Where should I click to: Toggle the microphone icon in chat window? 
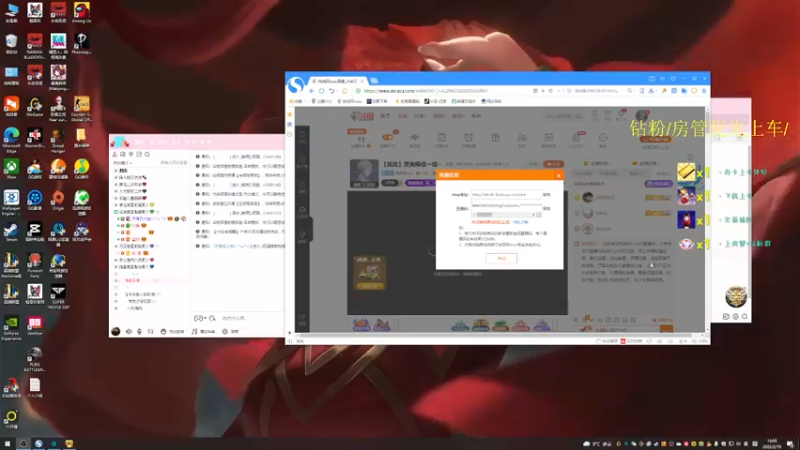coord(139,332)
